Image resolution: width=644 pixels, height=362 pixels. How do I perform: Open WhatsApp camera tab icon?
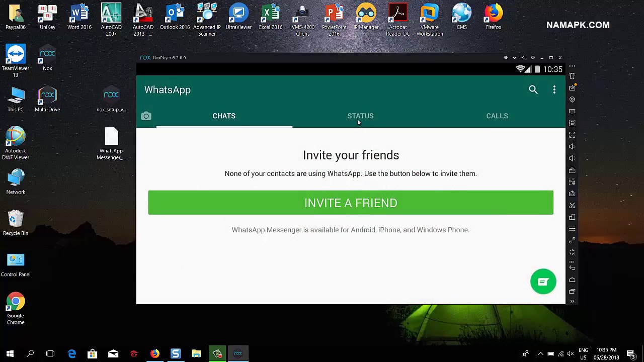tap(146, 116)
